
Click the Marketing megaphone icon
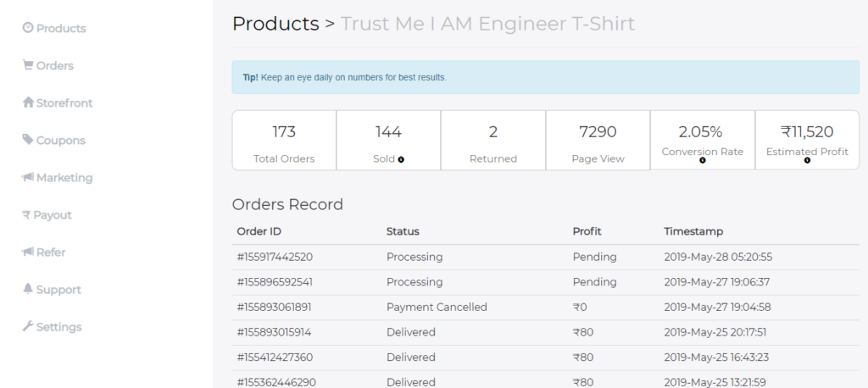(28, 177)
